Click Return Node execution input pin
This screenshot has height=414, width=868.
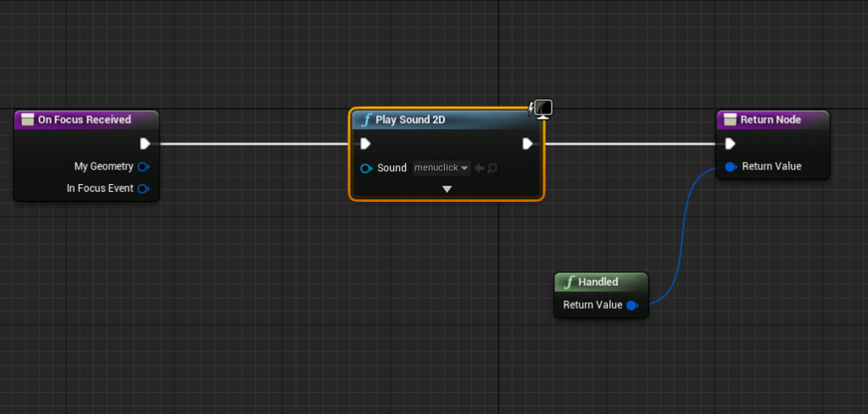tap(730, 143)
